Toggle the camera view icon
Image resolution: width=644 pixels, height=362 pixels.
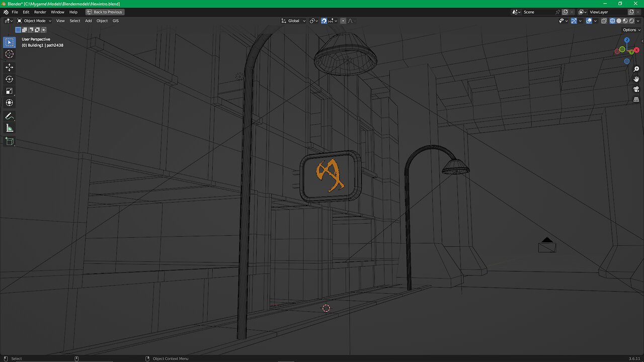coord(636,89)
